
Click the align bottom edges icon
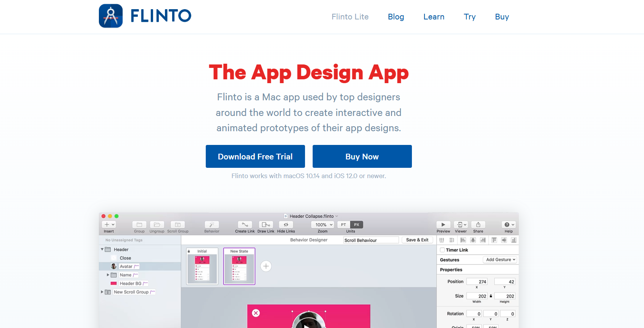514,240
